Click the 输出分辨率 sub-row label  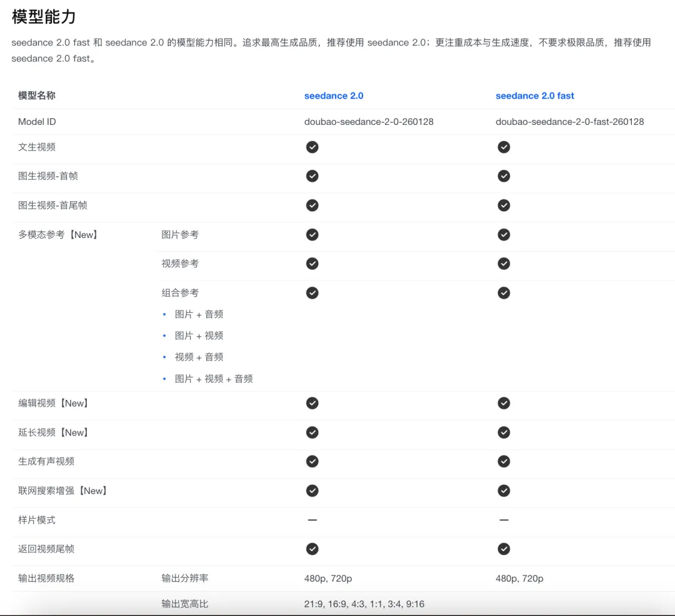184,578
